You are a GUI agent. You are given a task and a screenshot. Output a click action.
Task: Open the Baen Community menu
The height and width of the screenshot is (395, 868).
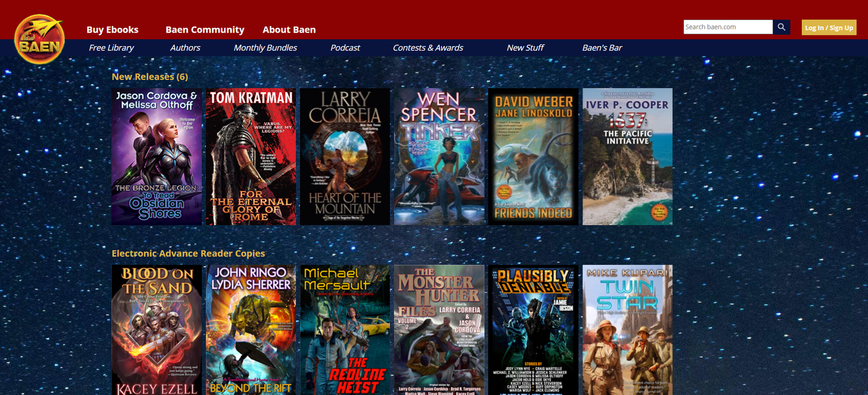tap(205, 30)
